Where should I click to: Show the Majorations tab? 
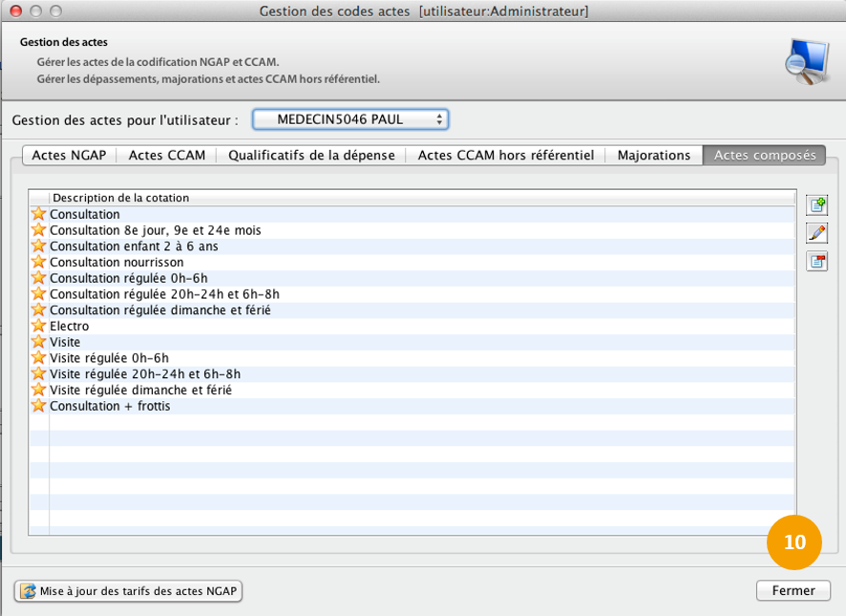654,155
